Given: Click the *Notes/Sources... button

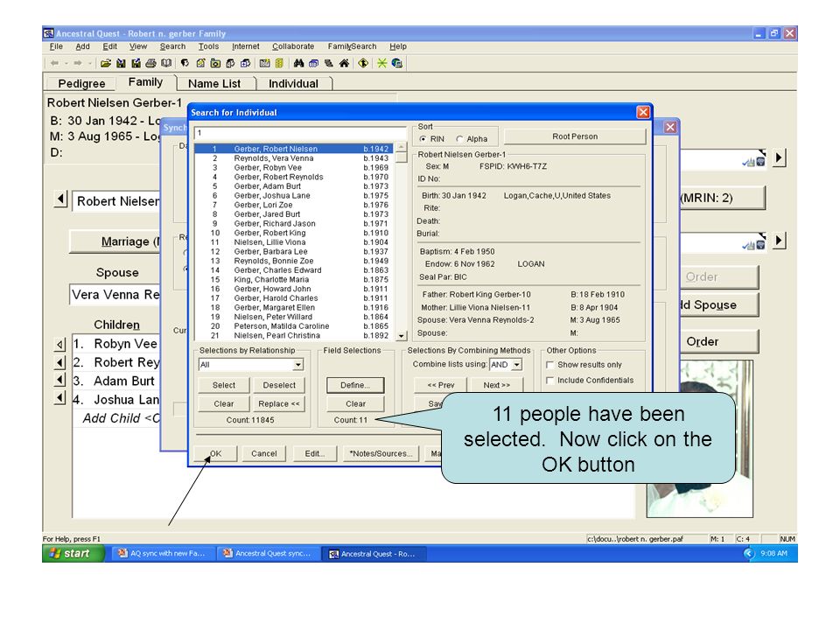Looking at the screenshot, I should [x=381, y=454].
